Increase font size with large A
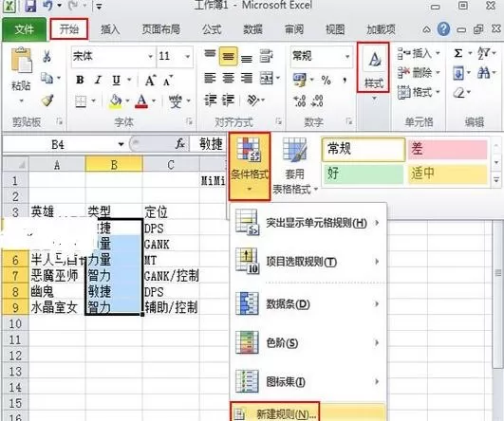The height and width of the screenshot is (421, 504). pos(150,81)
